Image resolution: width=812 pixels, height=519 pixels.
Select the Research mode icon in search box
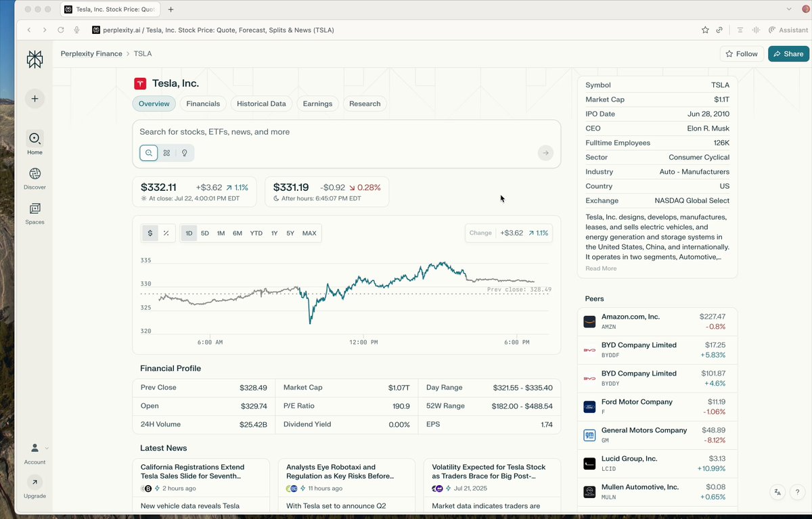coord(166,153)
